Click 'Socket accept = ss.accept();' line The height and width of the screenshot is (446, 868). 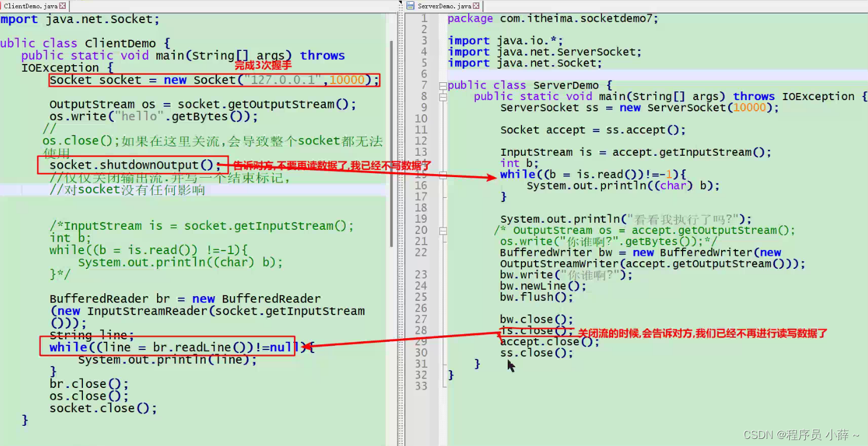click(x=592, y=130)
